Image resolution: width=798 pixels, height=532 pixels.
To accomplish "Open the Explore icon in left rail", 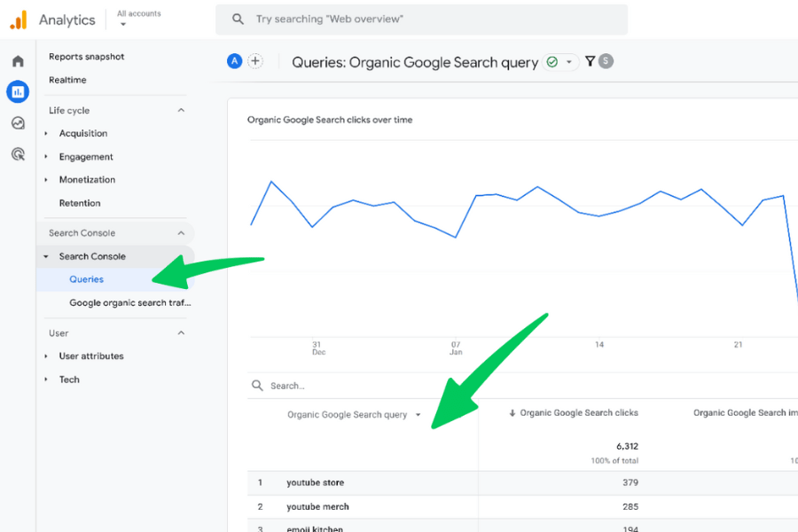I will (x=18, y=123).
